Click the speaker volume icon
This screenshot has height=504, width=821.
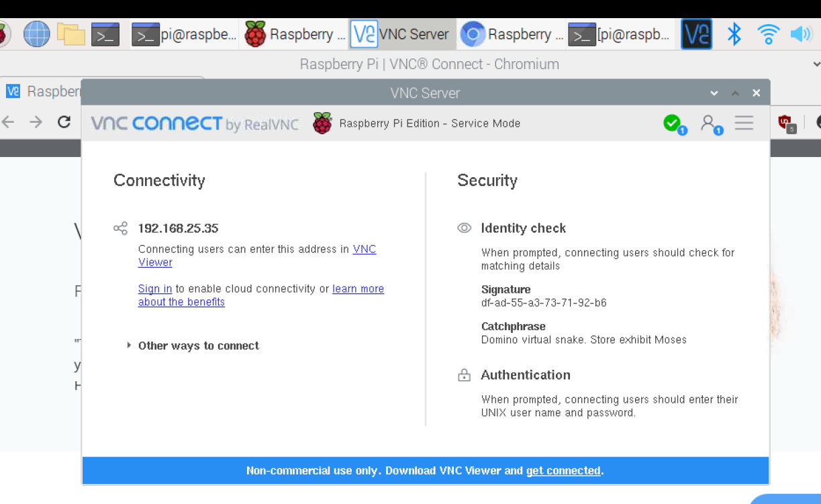[x=801, y=34]
